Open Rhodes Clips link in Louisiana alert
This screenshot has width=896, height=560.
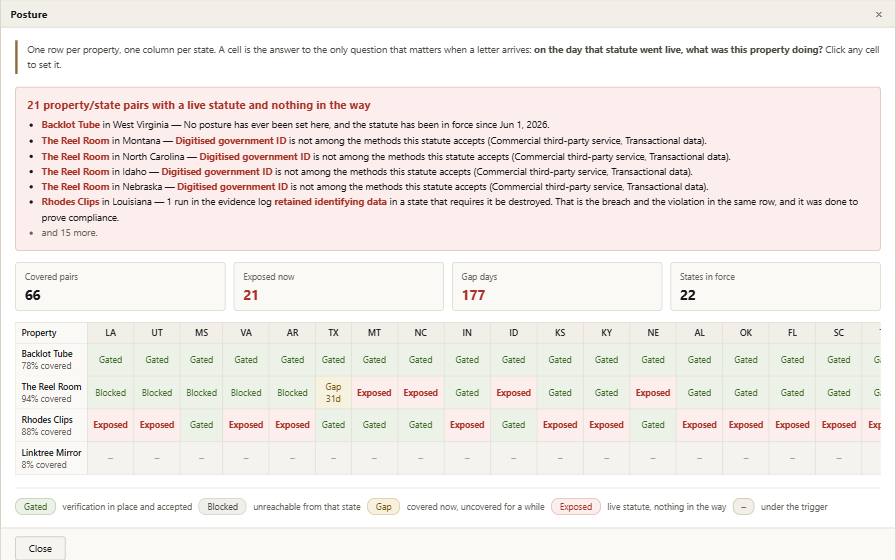70,202
